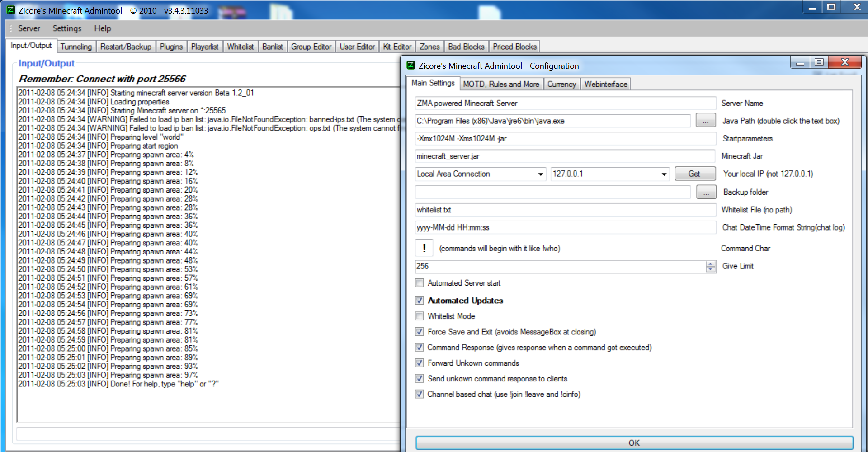
Task: Click the Server Name text field
Action: (x=565, y=103)
